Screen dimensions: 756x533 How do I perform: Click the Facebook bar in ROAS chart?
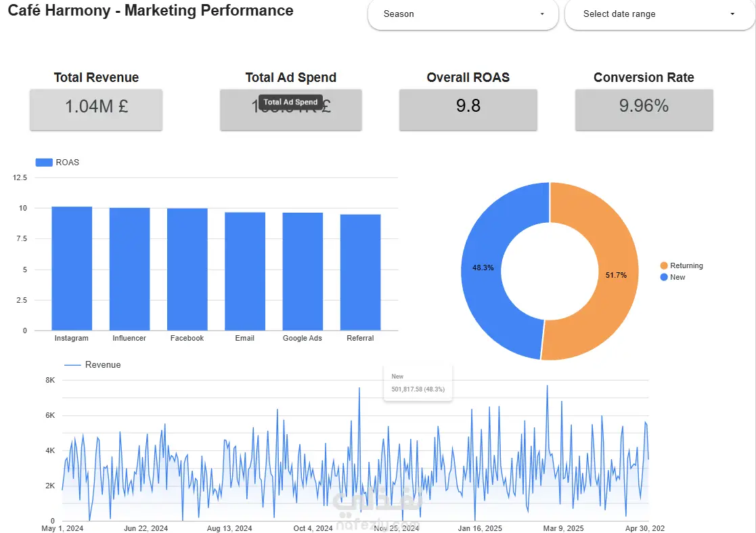tap(187, 270)
